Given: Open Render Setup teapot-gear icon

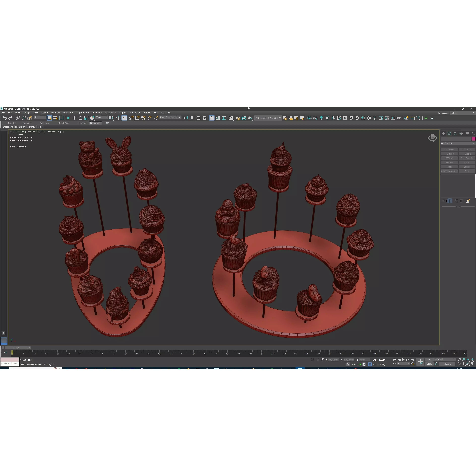Looking at the screenshot, I should [x=238, y=118].
